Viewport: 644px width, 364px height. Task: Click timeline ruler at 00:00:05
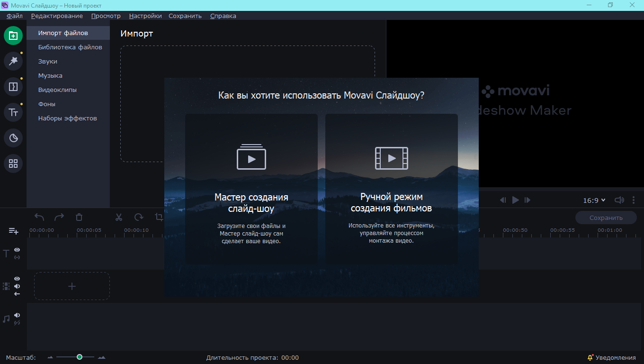(89, 230)
